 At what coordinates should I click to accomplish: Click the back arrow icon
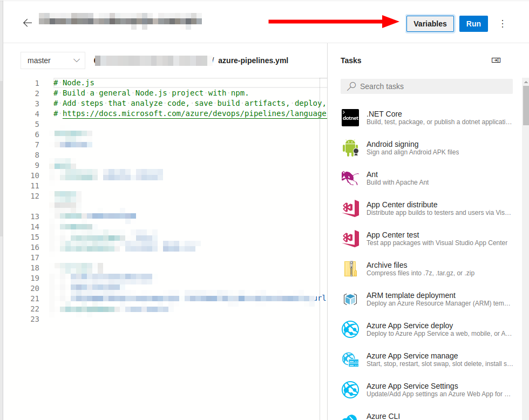pos(28,23)
